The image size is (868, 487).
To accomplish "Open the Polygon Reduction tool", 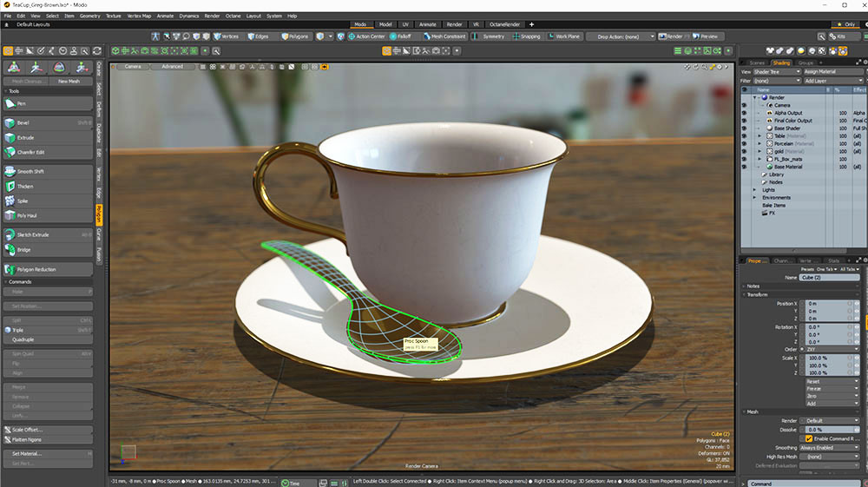I will 48,269.
